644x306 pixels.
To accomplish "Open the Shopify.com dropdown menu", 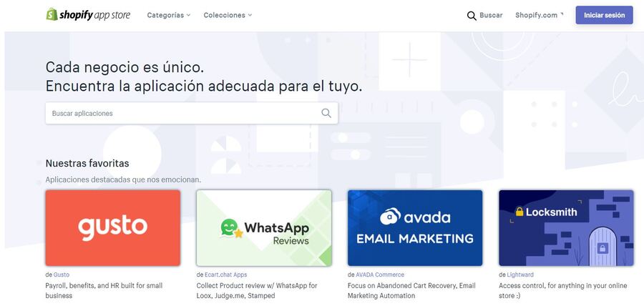I will point(540,15).
